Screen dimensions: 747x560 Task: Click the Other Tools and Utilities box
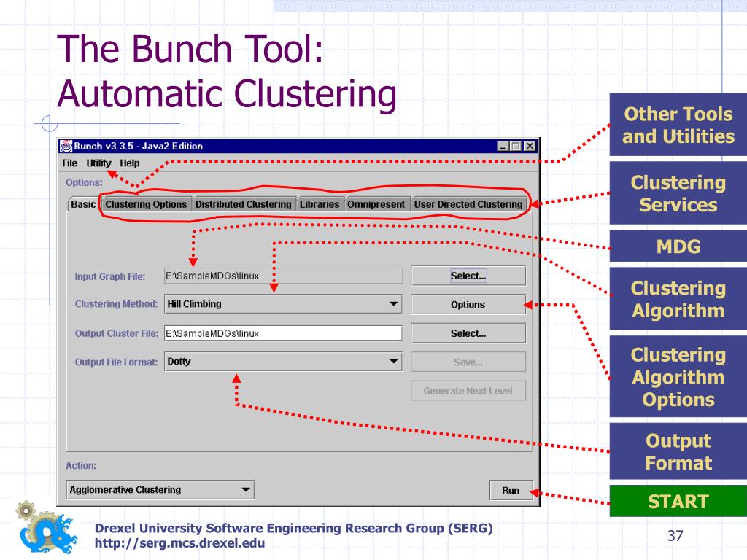coord(678,125)
